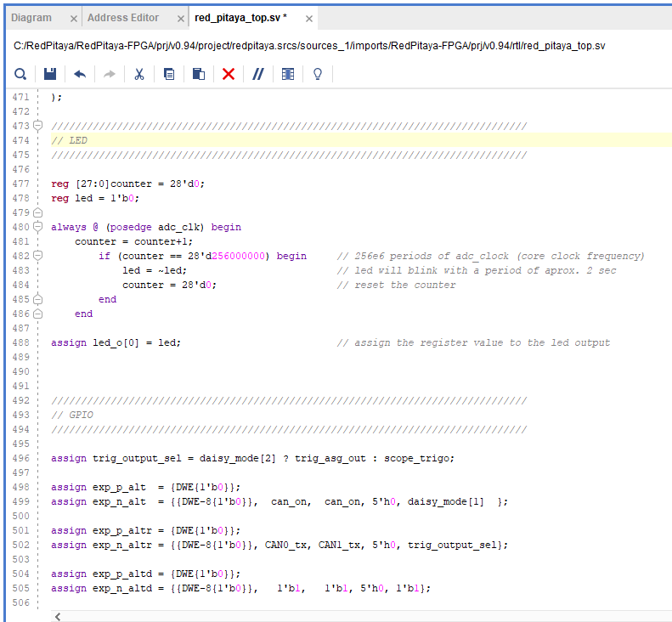The width and height of the screenshot is (672, 622).
Task: Click the 'reg led = 1'b0;' line
Action: [94, 198]
